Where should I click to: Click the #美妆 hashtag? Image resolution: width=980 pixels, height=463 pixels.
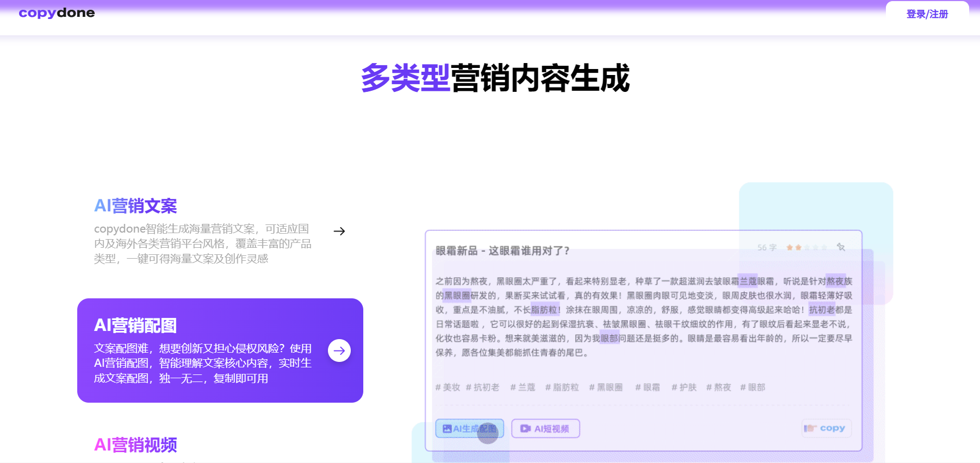pos(448,387)
